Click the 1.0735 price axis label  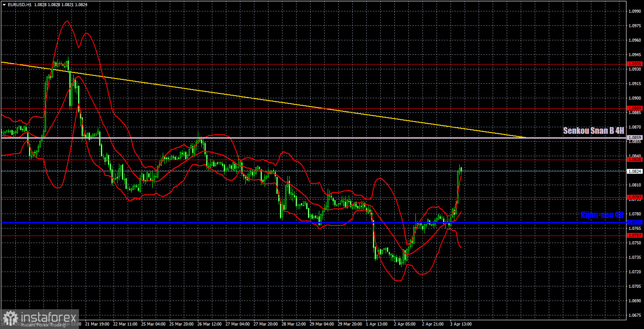[634, 257]
